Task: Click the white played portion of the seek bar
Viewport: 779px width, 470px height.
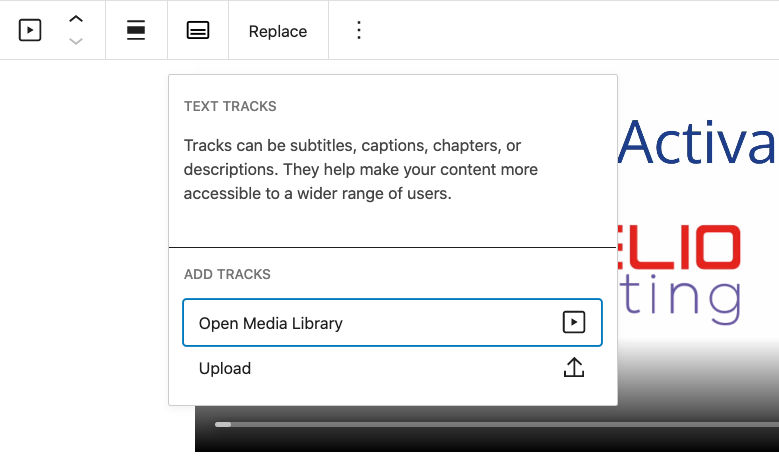Action: [222, 424]
